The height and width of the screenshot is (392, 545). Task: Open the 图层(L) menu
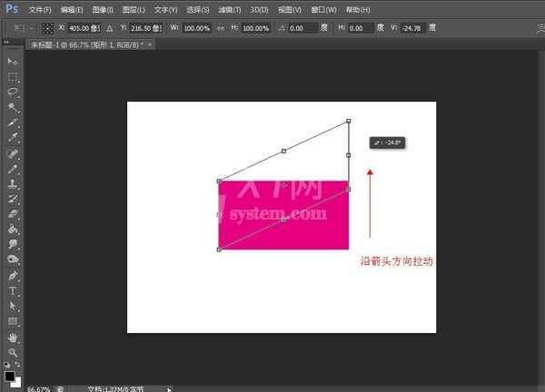coord(134,10)
